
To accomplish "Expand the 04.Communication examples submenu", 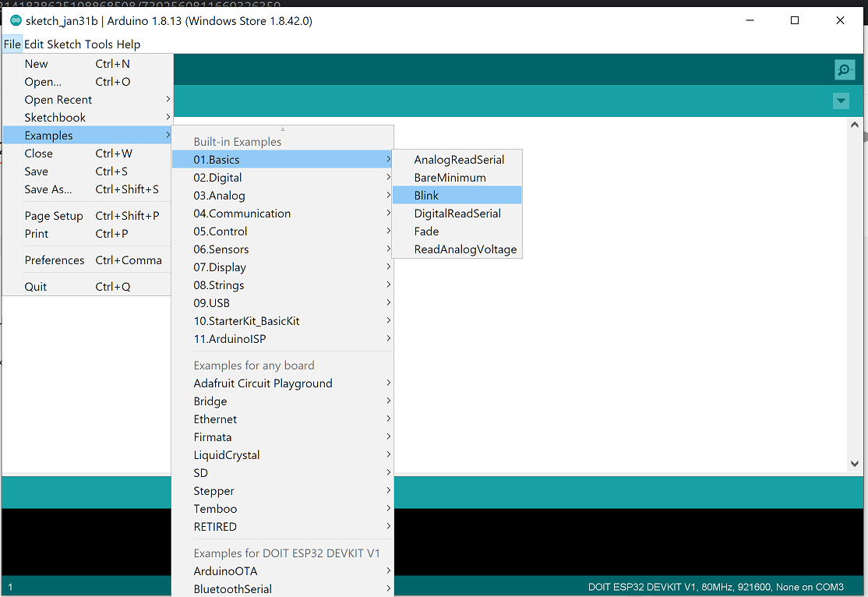I will pos(282,214).
